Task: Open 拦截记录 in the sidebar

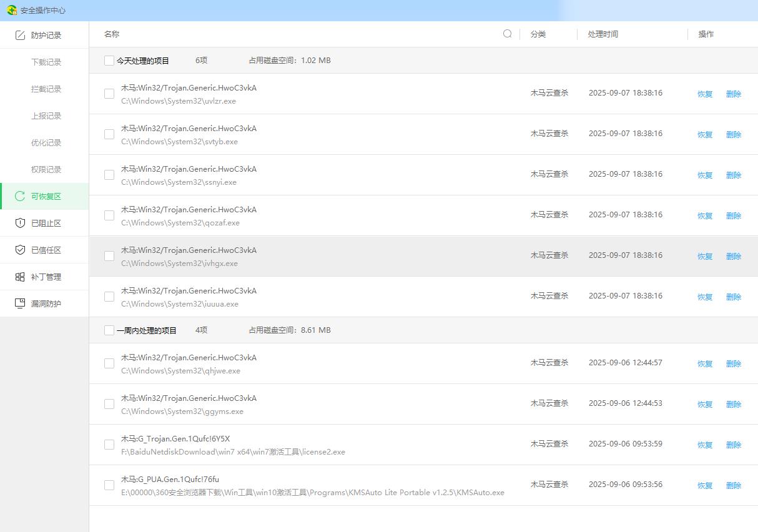Action: pos(46,89)
